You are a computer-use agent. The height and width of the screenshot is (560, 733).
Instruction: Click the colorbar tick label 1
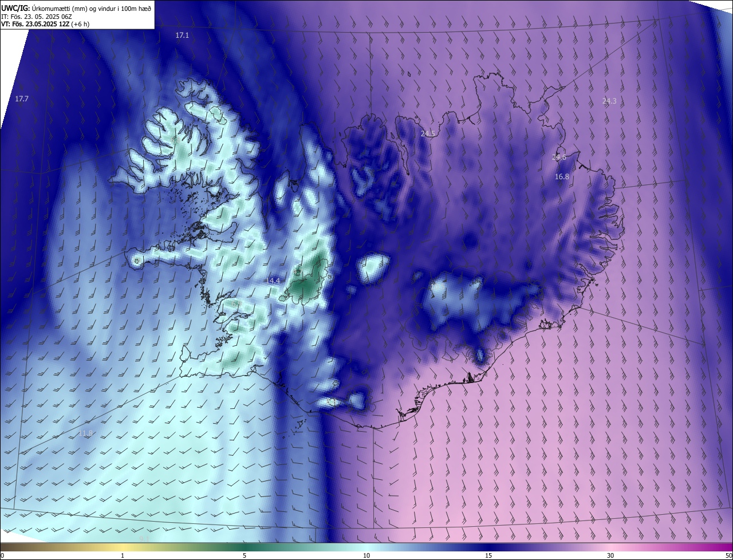pyautogui.click(x=123, y=555)
